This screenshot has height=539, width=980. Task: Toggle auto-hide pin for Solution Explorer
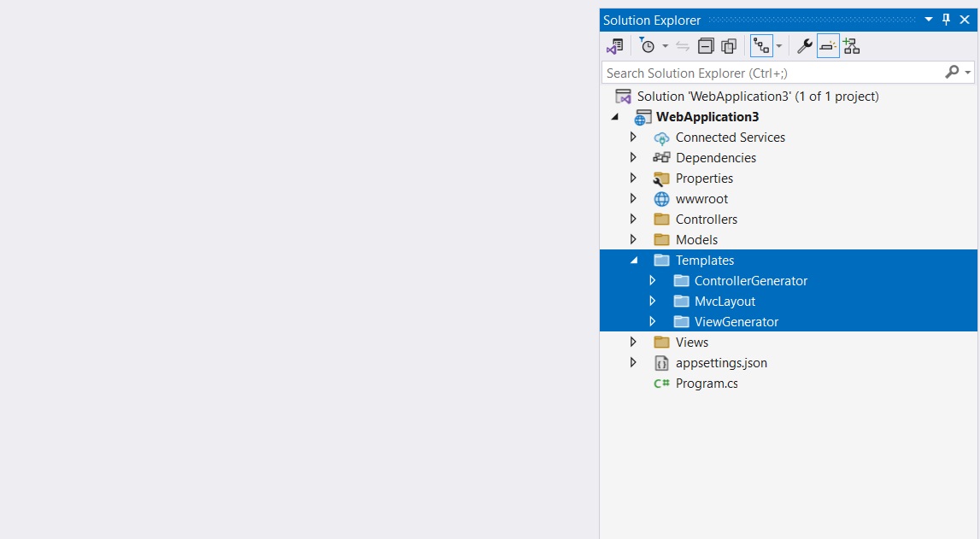tap(946, 20)
